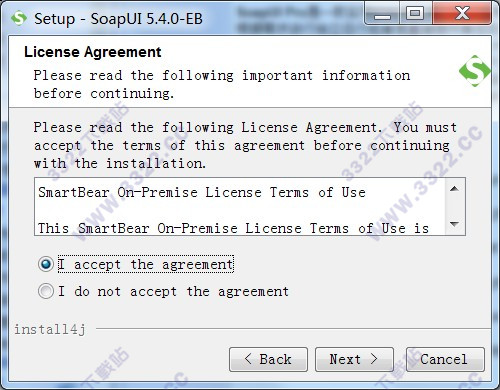Click the 'I do not accept the agreement' label text
The image size is (500, 390).
[173, 292]
